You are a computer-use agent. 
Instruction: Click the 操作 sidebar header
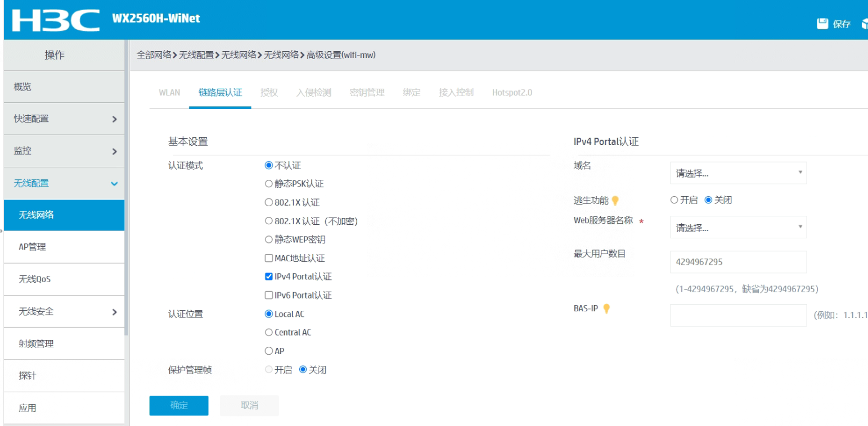click(55, 55)
